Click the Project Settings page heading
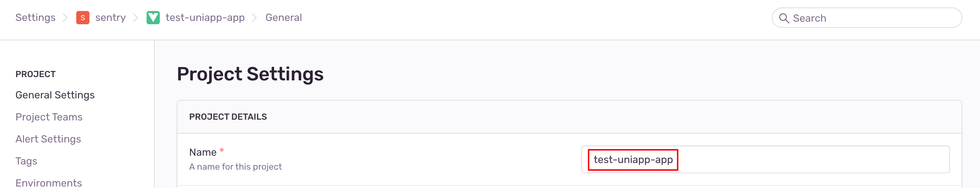This screenshot has width=980, height=188. [x=250, y=74]
